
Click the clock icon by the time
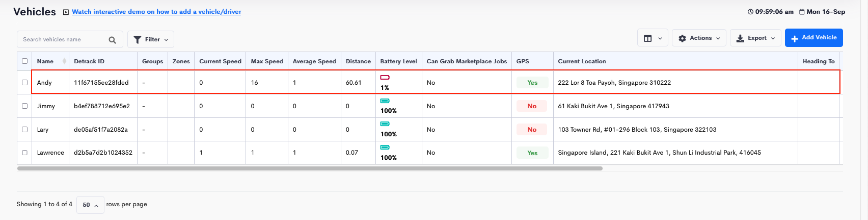[750, 12]
